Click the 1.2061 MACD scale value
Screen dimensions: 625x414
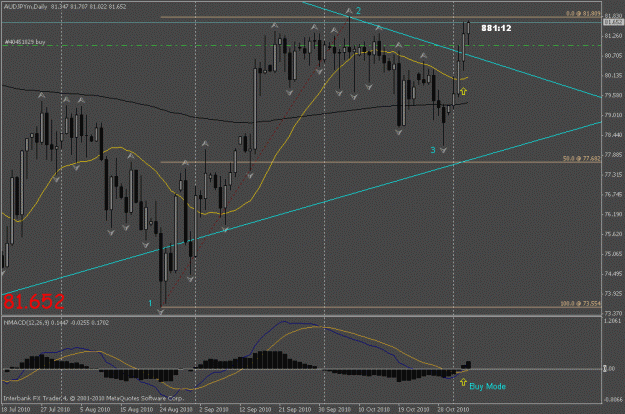(613, 321)
